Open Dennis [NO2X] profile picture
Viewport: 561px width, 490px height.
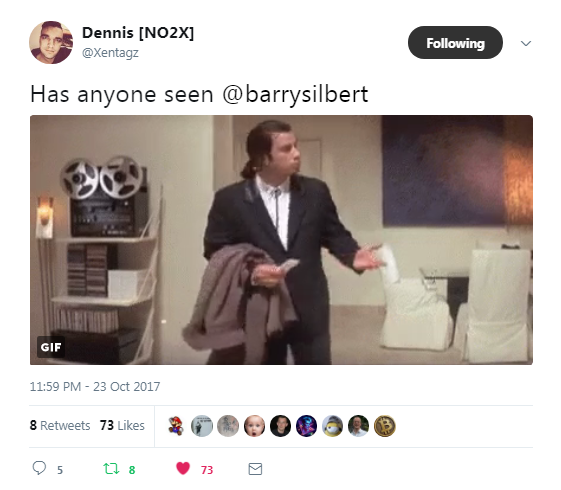tap(51, 43)
